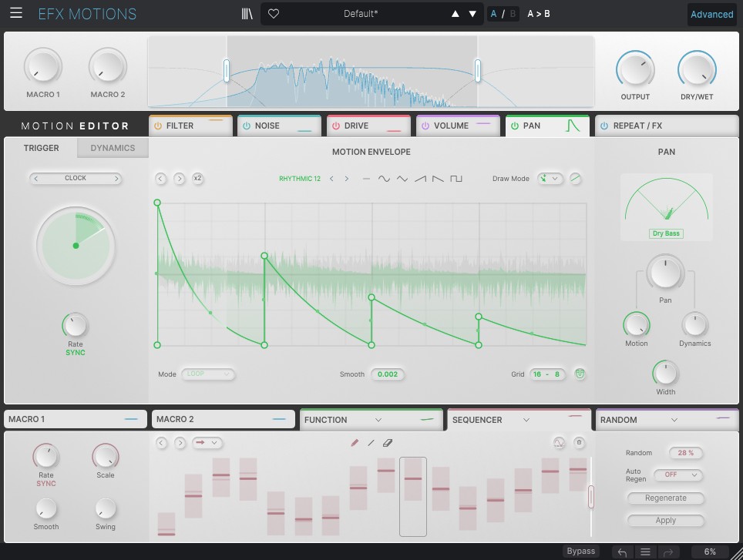Viewport: 743px width, 560px height.
Task: Open the hamburger main menu
Action: tap(16, 13)
